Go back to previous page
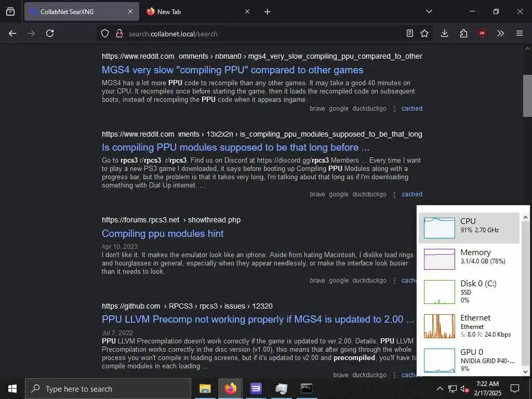Image resolution: width=532 pixels, height=399 pixels. (12, 33)
